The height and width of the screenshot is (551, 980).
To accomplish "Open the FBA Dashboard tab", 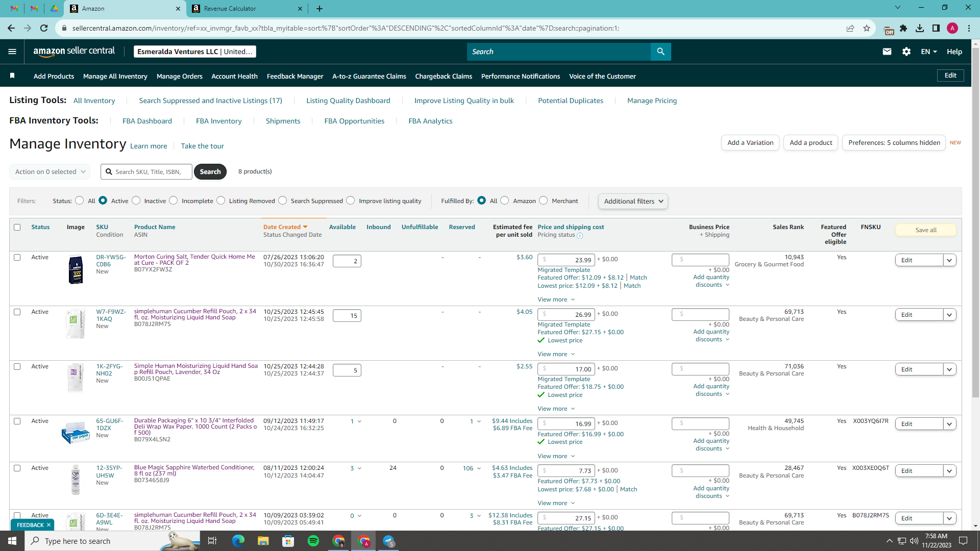I will click(x=147, y=121).
